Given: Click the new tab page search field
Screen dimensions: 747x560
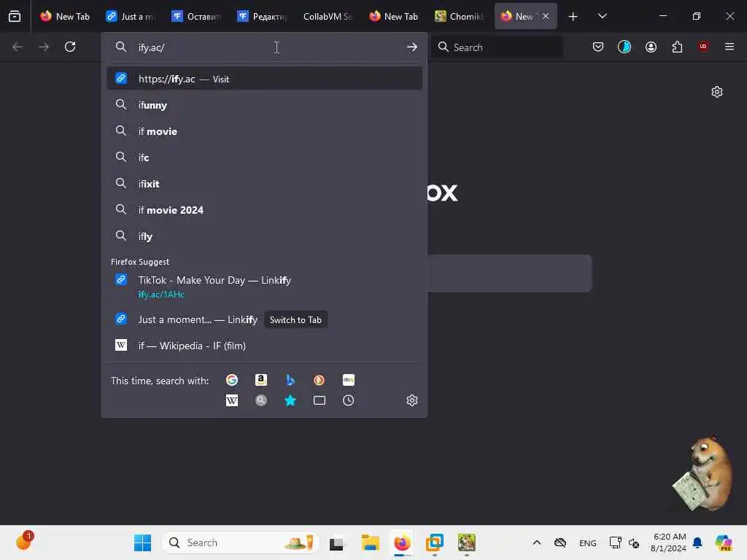Looking at the screenshot, I should point(510,273).
